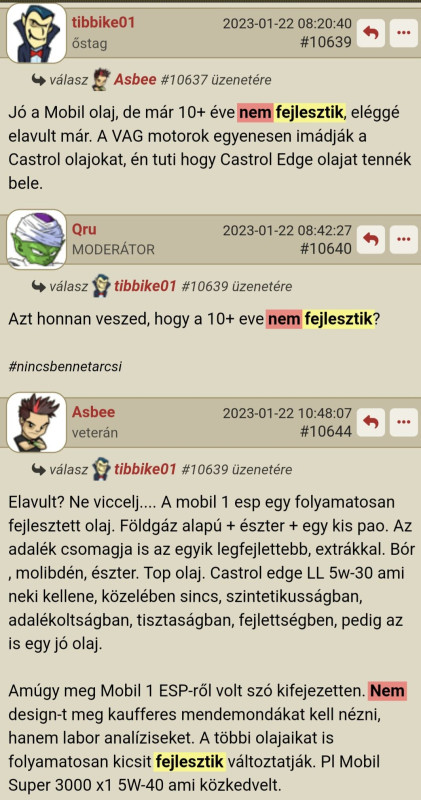421x800 pixels.
Task: Visit moderator Qru's profile link
Action: click(84, 230)
